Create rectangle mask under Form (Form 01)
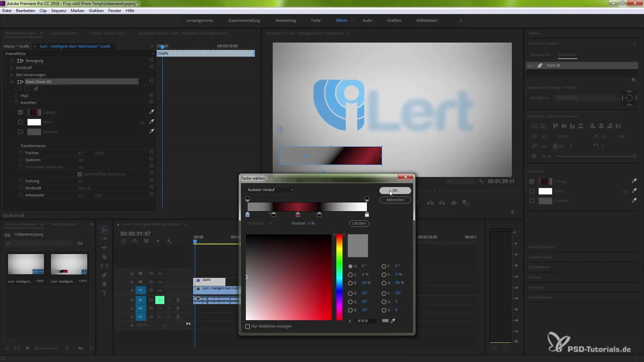Screen dimensions: 644x362 (x=27, y=89)
